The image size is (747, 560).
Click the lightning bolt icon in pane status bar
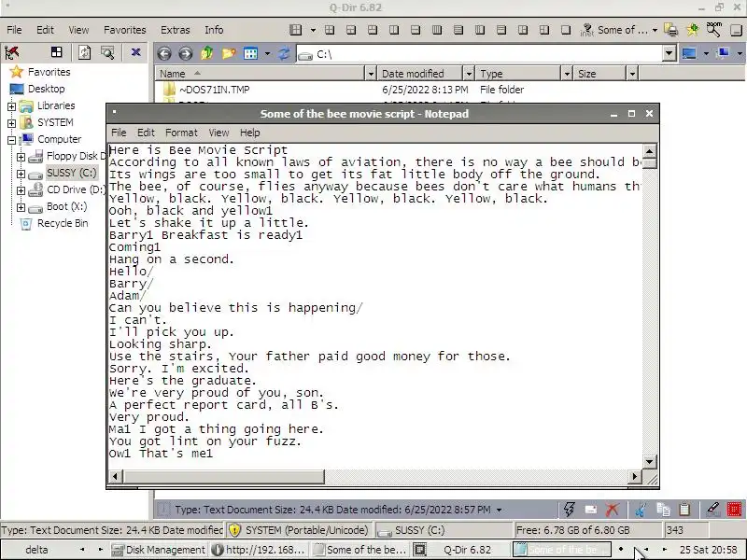[x=569, y=509]
